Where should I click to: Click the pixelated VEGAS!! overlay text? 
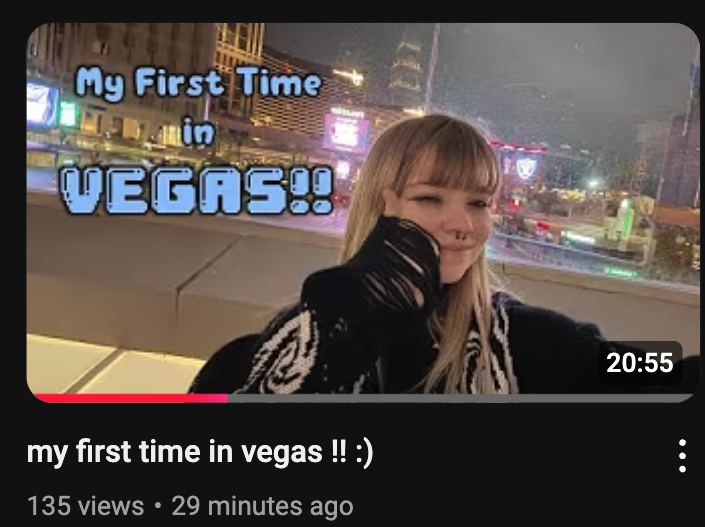[196, 190]
